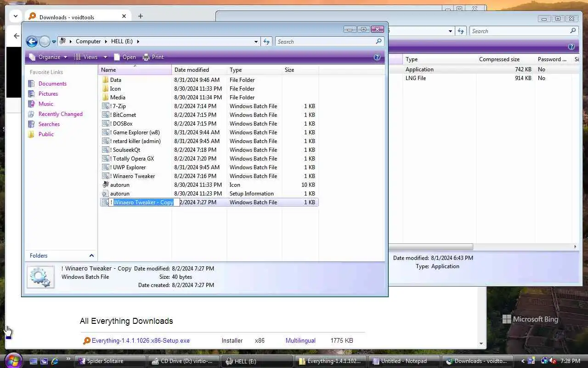
Task: Click the Views toolbar button
Action: pyautogui.click(x=86, y=57)
